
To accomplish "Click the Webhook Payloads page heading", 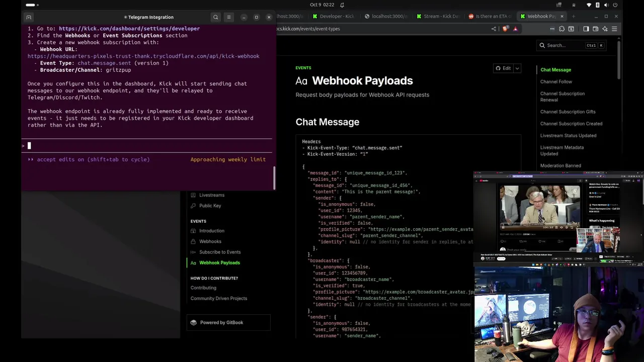I will 362,81.
